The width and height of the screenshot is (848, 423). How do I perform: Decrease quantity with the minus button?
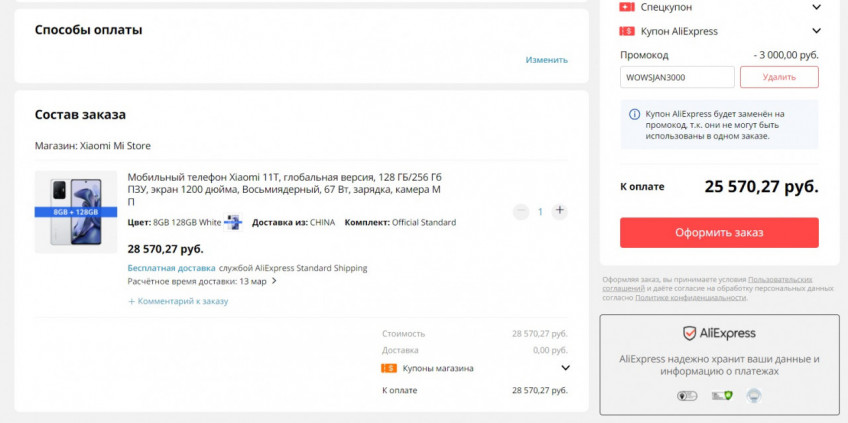[x=520, y=212]
